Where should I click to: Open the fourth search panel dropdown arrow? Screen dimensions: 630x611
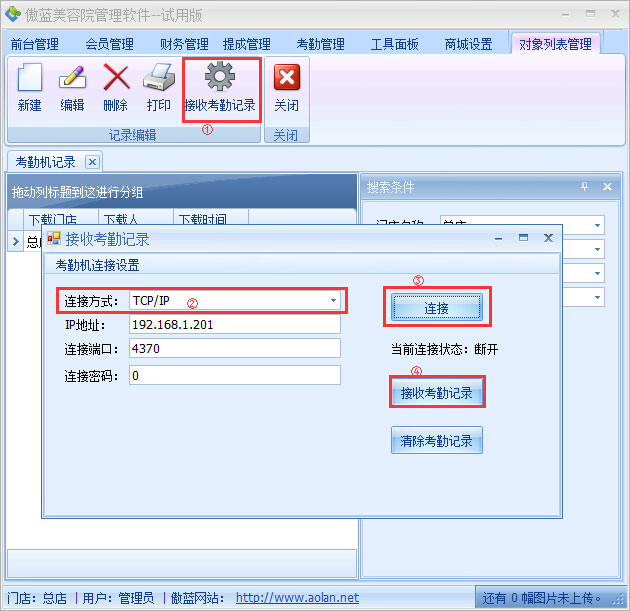[x=597, y=298]
